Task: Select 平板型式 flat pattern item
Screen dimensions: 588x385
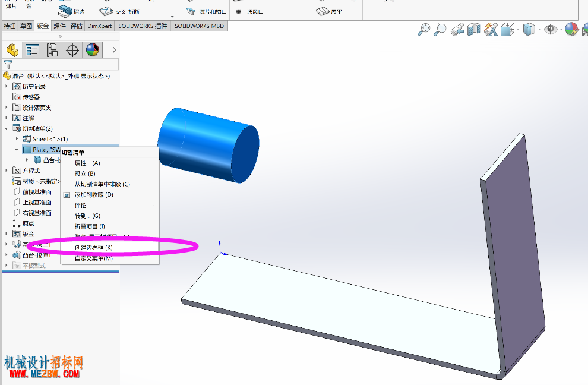Action: click(29, 266)
